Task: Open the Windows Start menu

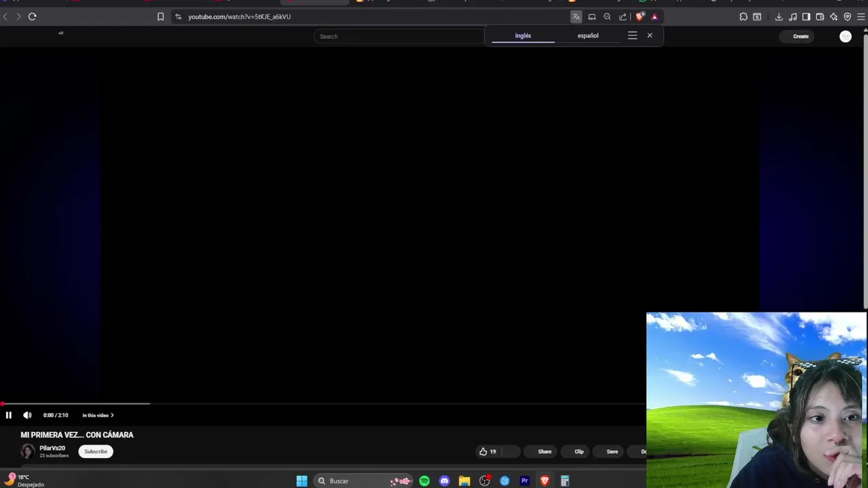Action: (302, 481)
